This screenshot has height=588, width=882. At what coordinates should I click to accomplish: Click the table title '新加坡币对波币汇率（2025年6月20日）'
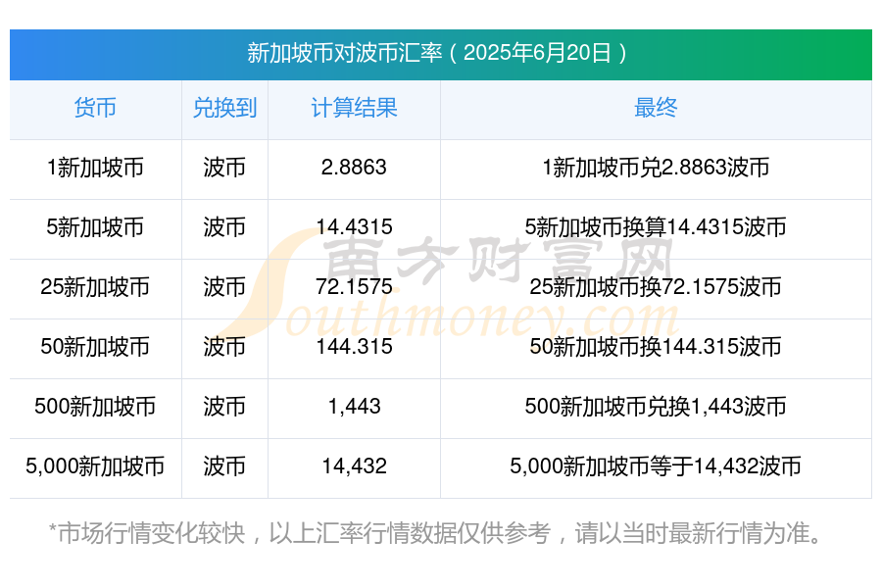[437, 54]
